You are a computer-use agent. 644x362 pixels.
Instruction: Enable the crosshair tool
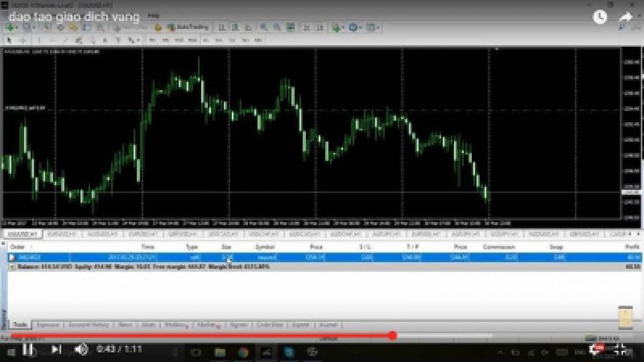point(23,40)
